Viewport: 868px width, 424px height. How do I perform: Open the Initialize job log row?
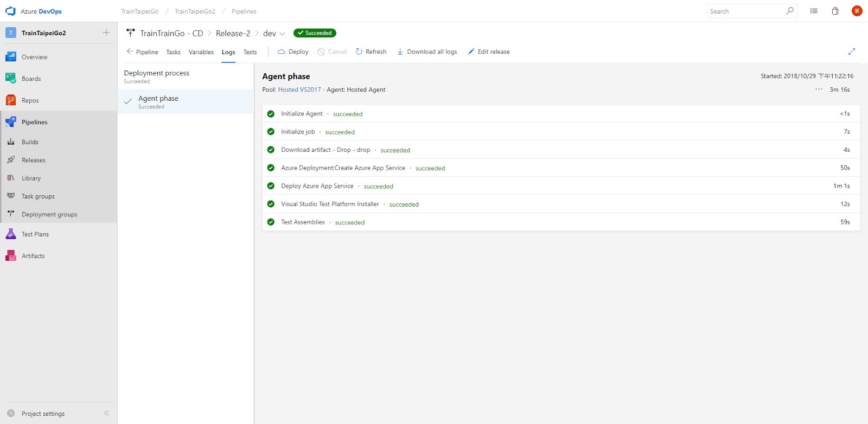click(561, 132)
